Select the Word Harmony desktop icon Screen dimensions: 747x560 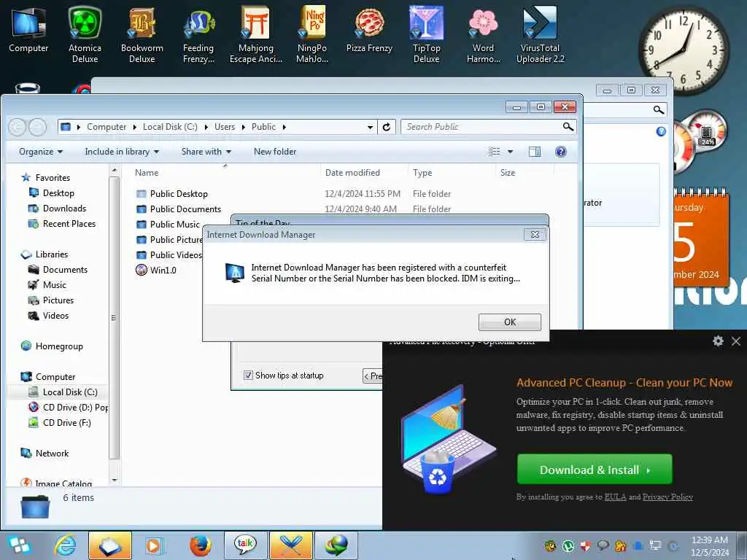484,35
